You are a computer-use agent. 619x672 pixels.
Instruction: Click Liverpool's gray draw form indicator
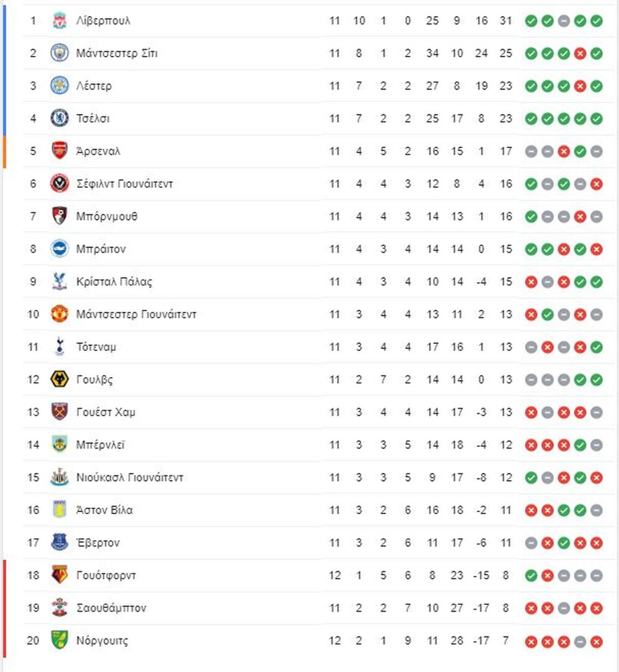pos(564,21)
